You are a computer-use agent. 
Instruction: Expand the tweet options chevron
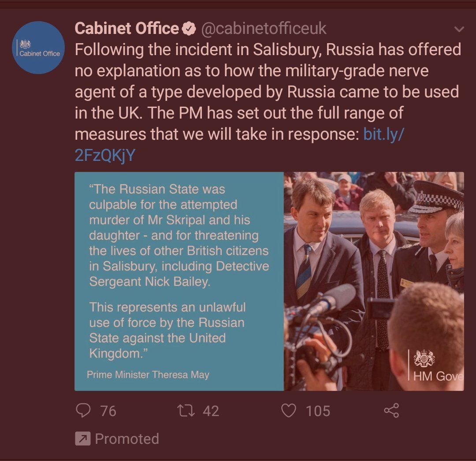point(459,29)
